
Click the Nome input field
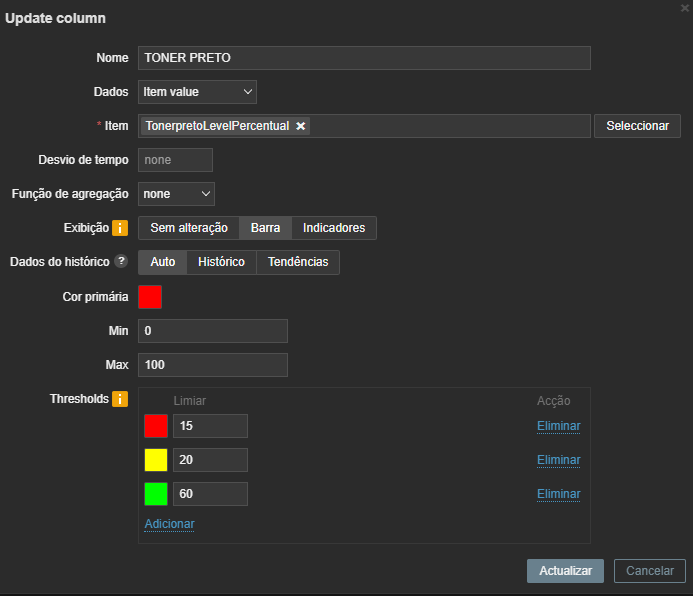364,58
